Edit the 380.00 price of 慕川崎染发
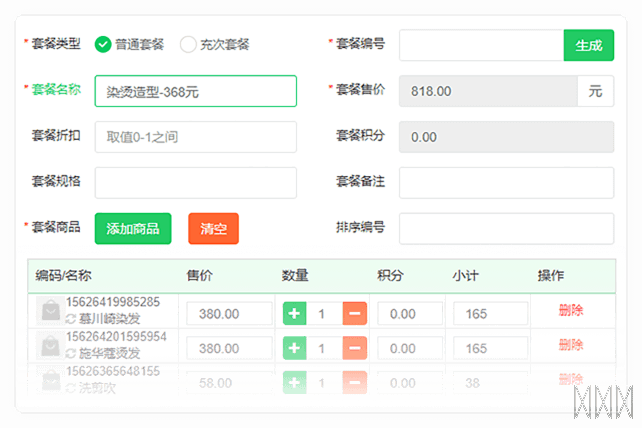Image resolution: width=642 pixels, height=428 pixels. click(229, 314)
